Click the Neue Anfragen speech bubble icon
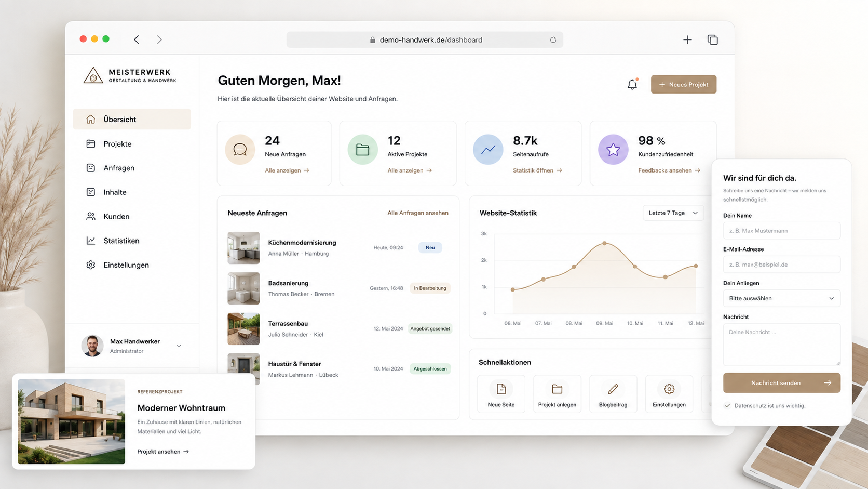Image resolution: width=868 pixels, height=489 pixels. [240, 150]
